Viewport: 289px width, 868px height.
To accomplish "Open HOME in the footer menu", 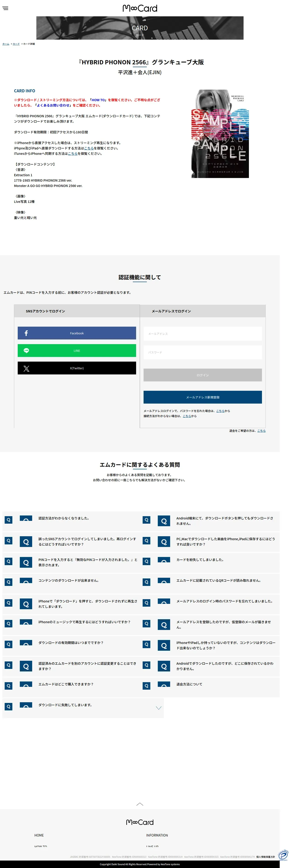I will pos(39,835).
